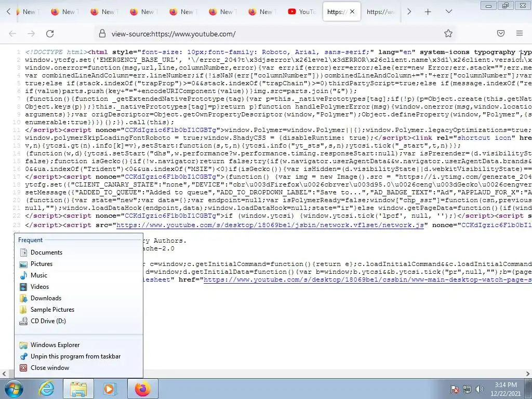Open Downloads from the jump list
Screen dimensions: 532x399
(78, 298)
